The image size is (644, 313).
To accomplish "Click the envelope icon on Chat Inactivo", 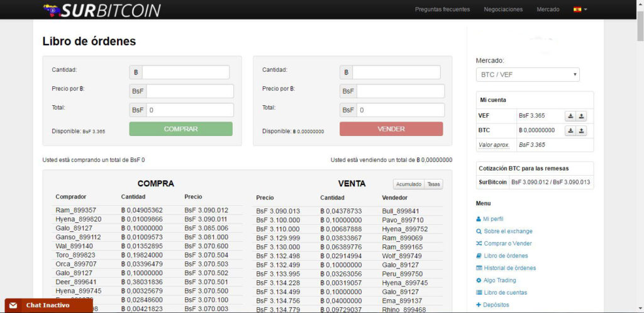I will tap(13, 305).
